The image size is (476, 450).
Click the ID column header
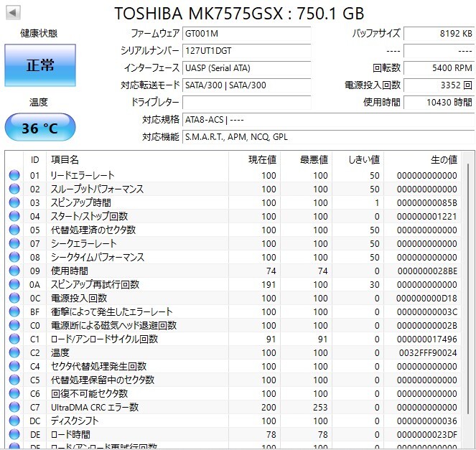pos(35,159)
